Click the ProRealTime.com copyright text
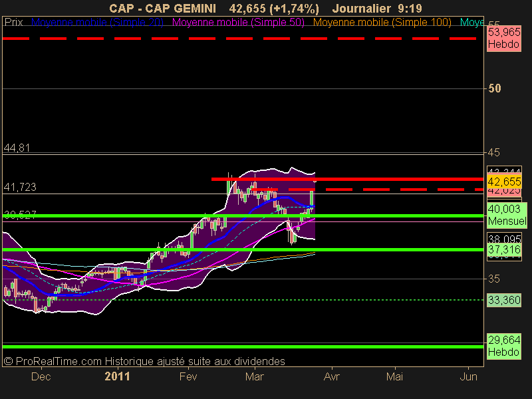532x399 pixels. tap(144, 361)
